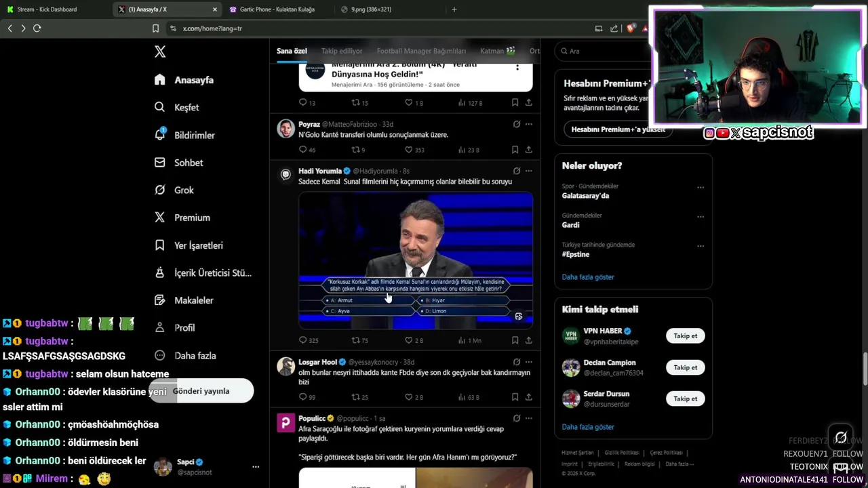The width and height of the screenshot is (868, 488).
Task: Switch to Sana özel tab
Action: pyautogui.click(x=292, y=51)
